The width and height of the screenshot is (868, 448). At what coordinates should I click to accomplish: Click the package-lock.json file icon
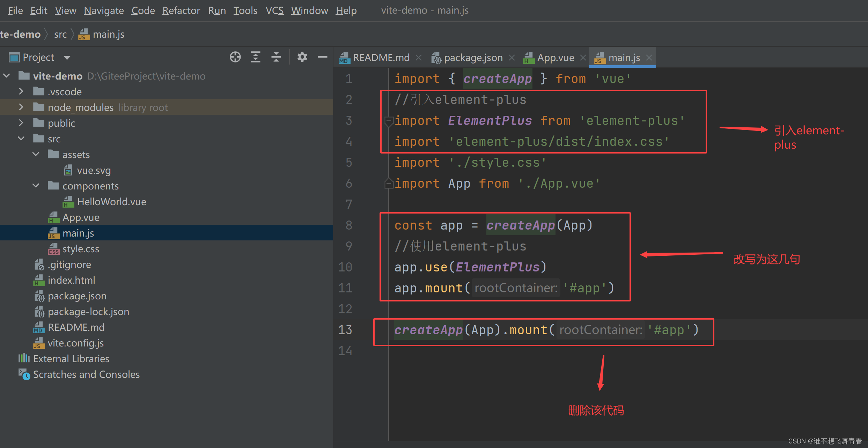click(39, 312)
